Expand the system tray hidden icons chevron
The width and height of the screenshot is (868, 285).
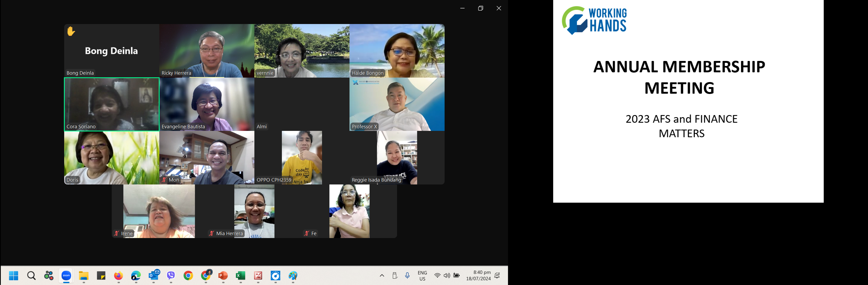click(382, 275)
